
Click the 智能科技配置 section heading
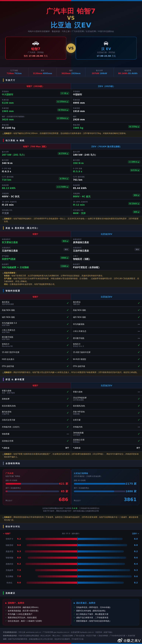click(x=13, y=291)
